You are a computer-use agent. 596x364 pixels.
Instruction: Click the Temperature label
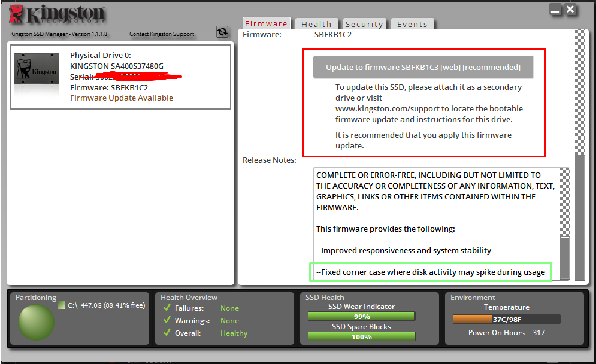[x=506, y=307]
